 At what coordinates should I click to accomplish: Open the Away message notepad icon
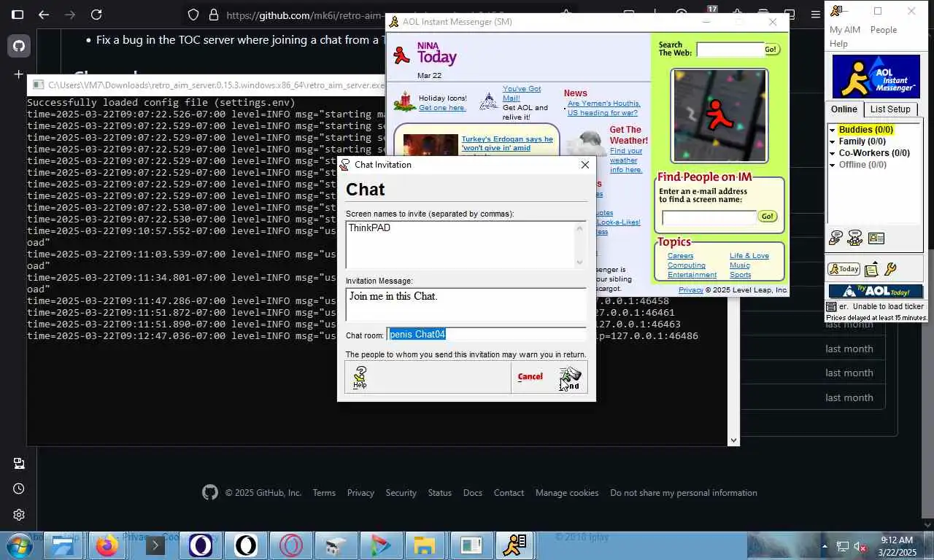(871, 270)
